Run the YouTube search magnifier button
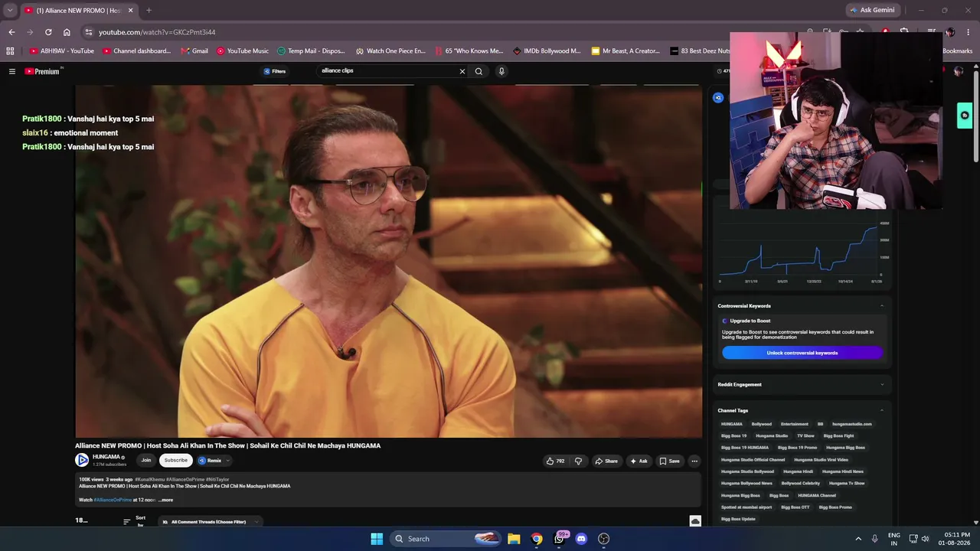The image size is (980, 551). tap(479, 71)
